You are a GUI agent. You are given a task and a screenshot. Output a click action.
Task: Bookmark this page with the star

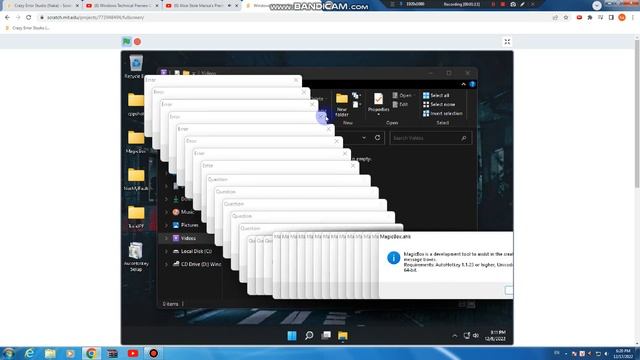pyautogui.click(x=566, y=18)
